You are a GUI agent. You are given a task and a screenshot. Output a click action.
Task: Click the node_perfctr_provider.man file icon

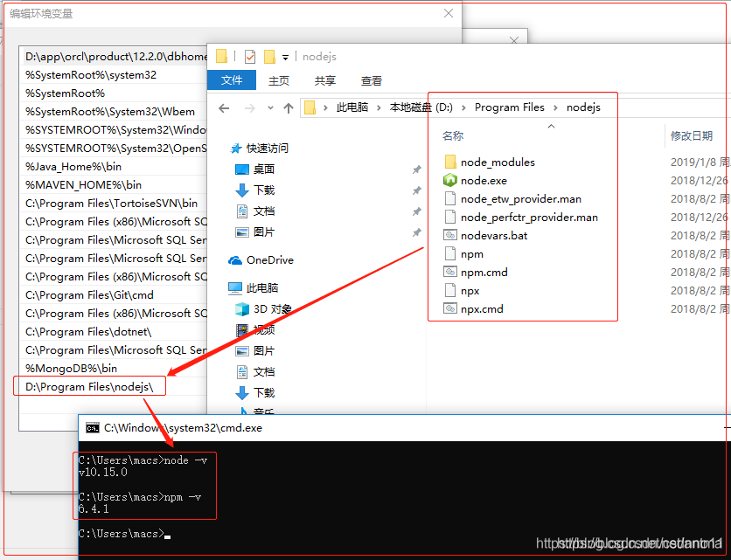point(450,218)
